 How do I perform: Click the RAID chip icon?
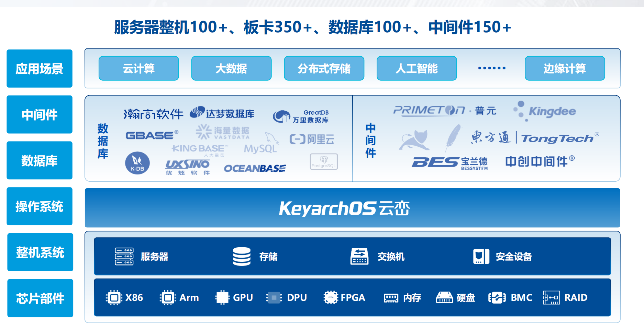point(551,297)
